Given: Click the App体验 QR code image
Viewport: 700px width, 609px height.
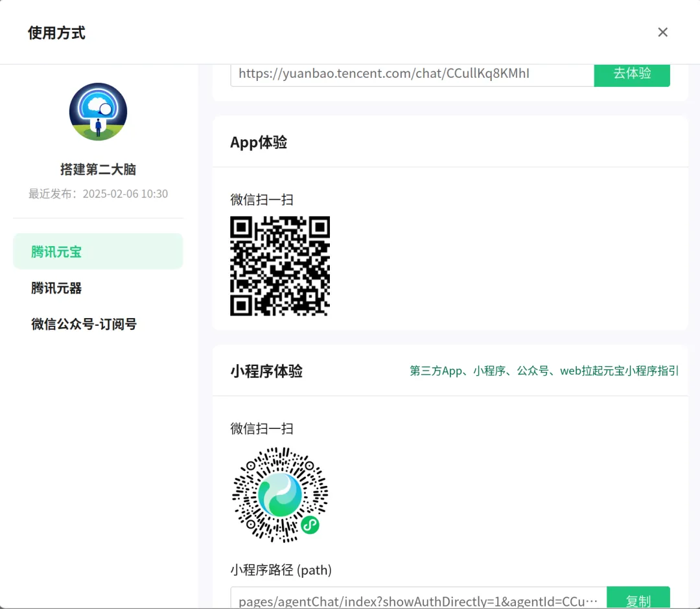Looking at the screenshot, I should pyautogui.click(x=280, y=266).
